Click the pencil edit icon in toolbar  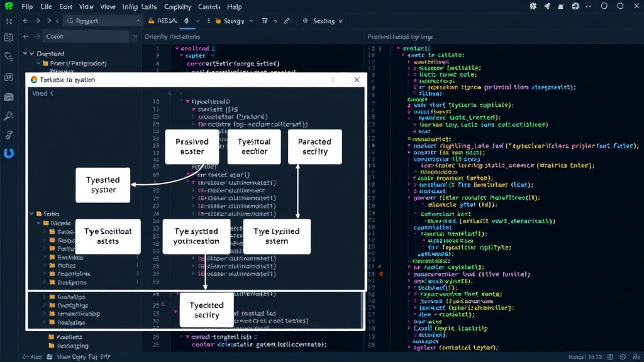click(x=287, y=21)
